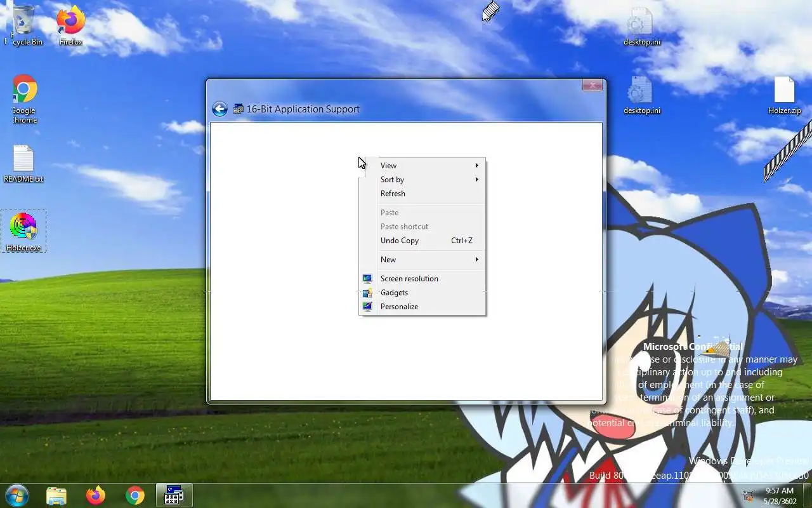
Task: Select the Holzer.zip file icon
Action: pyautogui.click(x=785, y=95)
